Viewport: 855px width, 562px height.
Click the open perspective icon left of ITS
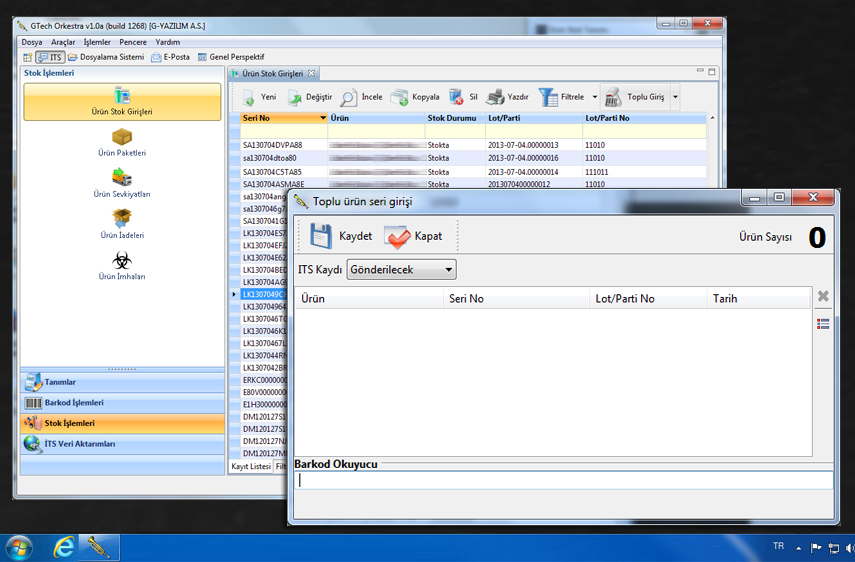[x=27, y=57]
